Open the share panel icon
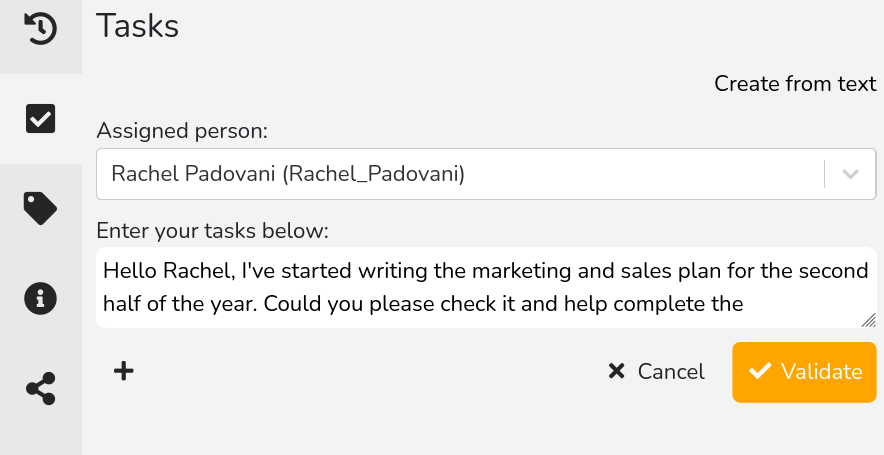 point(40,388)
